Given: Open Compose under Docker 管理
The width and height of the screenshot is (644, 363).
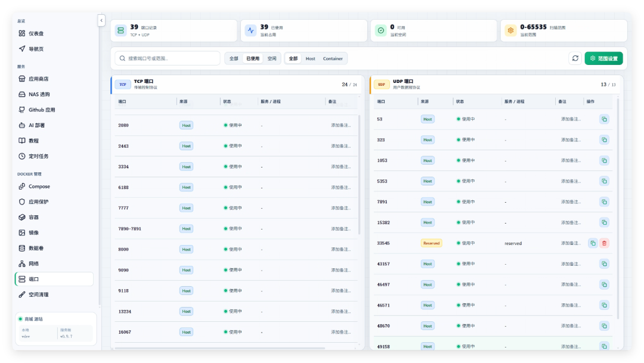Looking at the screenshot, I should [x=54, y=187].
